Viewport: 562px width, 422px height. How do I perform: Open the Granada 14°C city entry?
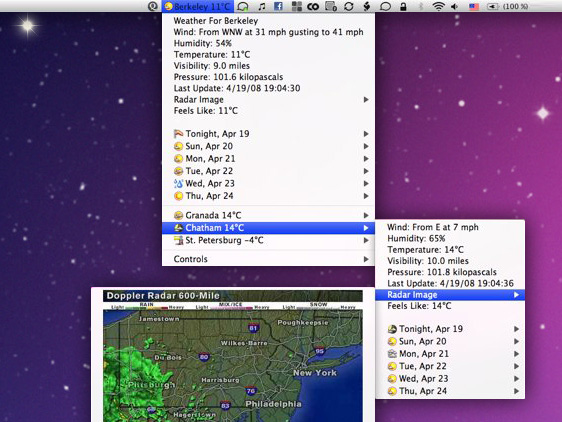[x=268, y=215]
